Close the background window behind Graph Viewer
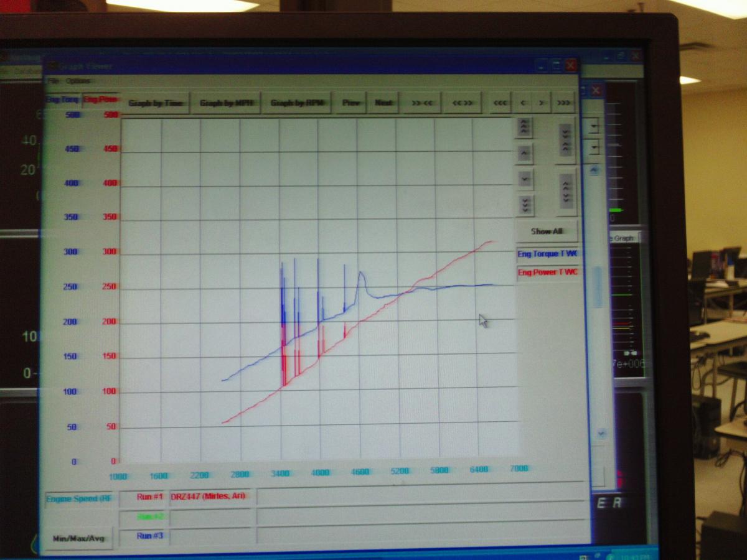The height and width of the screenshot is (560, 747). (597, 91)
